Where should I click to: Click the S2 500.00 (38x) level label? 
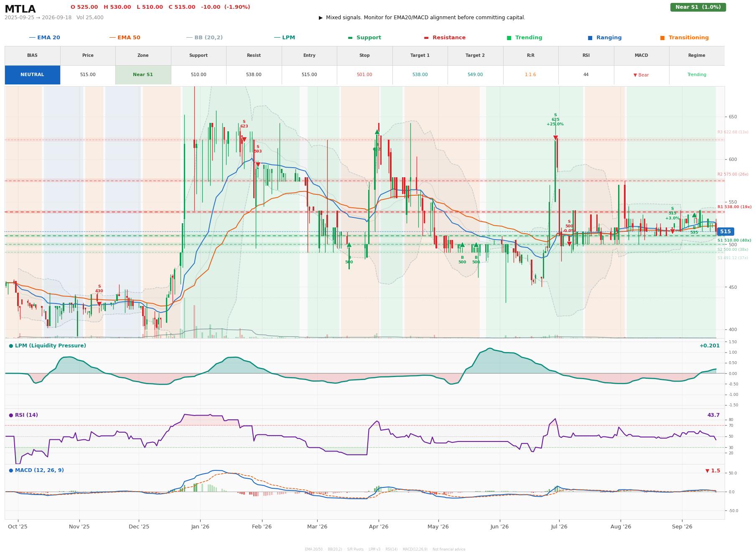pyautogui.click(x=733, y=250)
